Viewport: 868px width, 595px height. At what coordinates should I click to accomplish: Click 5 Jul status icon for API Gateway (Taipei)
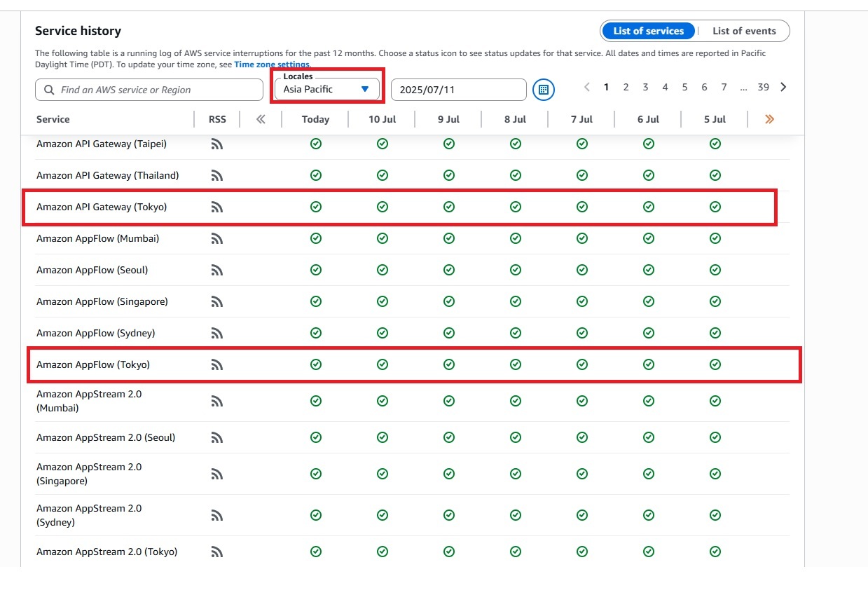(x=715, y=144)
